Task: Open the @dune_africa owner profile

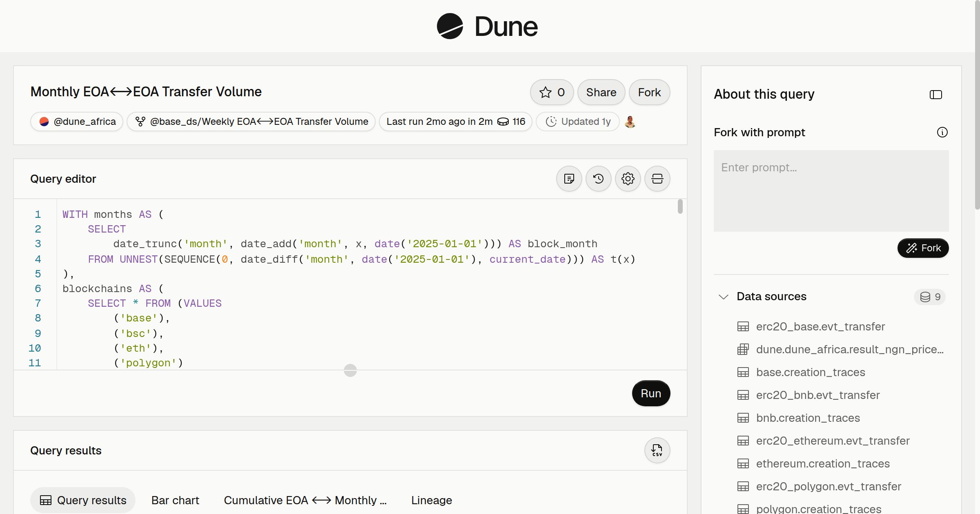Action: [77, 122]
